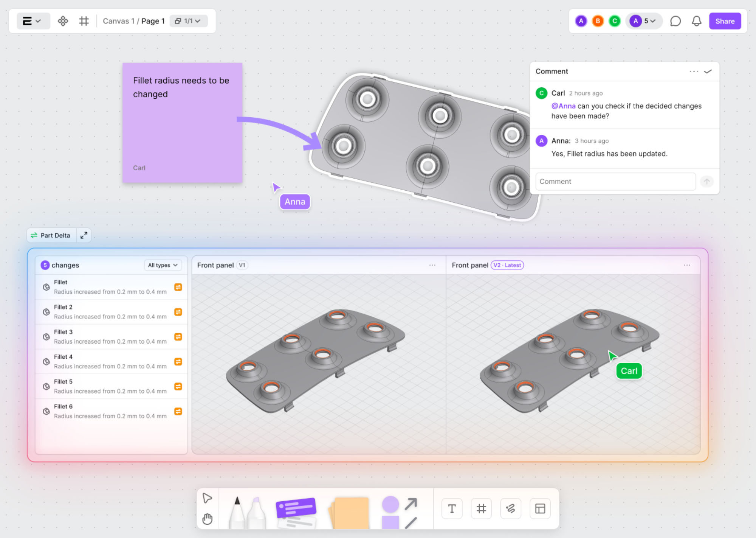Image resolution: width=756 pixels, height=538 pixels.
Task: Resolve the comment thread with checkmark
Action: point(708,71)
